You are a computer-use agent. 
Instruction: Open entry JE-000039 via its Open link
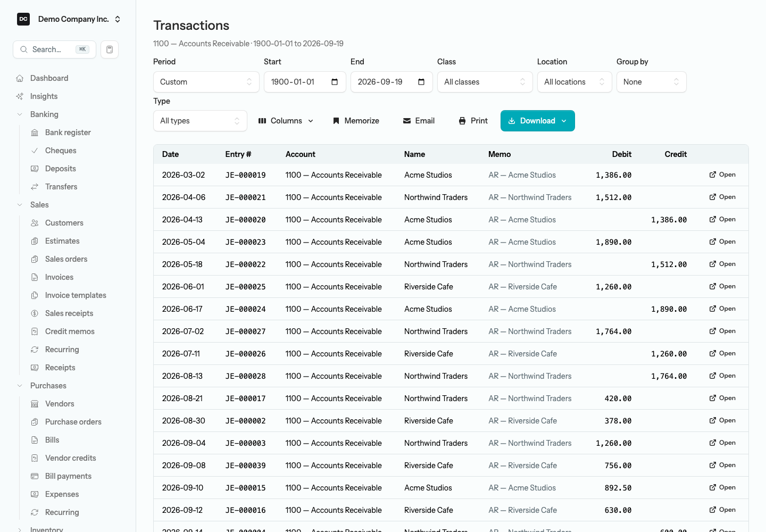(722, 465)
